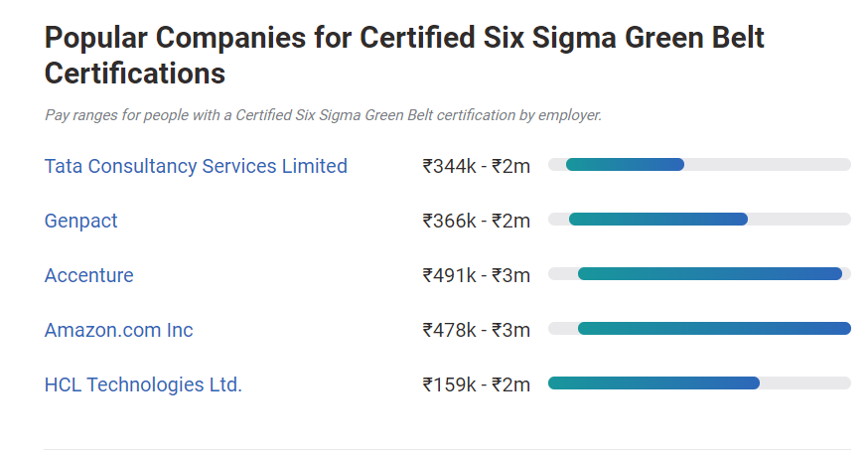Click HCL Technologies' filled pay range bar
Image resolution: width=868 pixels, height=458 pixels.
click(x=653, y=382)
